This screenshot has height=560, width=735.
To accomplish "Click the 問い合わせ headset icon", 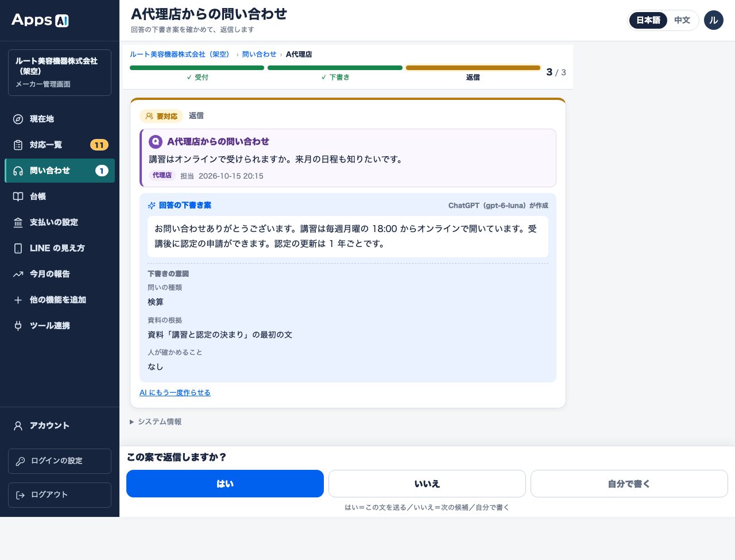I will [18, 171].
